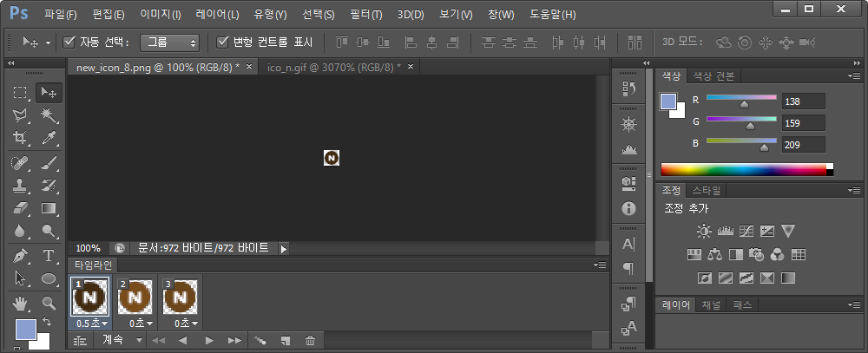The width and height of the screenshot is (868, 353).
Task: Select the Horizontal Type tool
Action: [x=49, y=256]
